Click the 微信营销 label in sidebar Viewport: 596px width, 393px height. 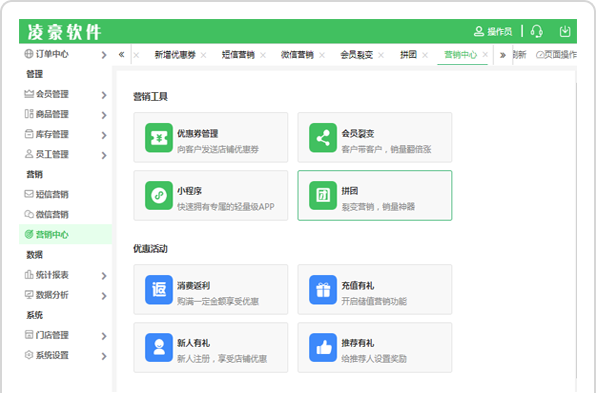[52, 214]
